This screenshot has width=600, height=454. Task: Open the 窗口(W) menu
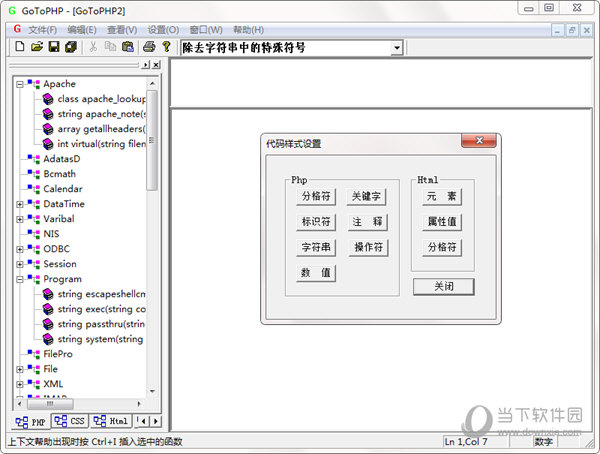point(206,30)
